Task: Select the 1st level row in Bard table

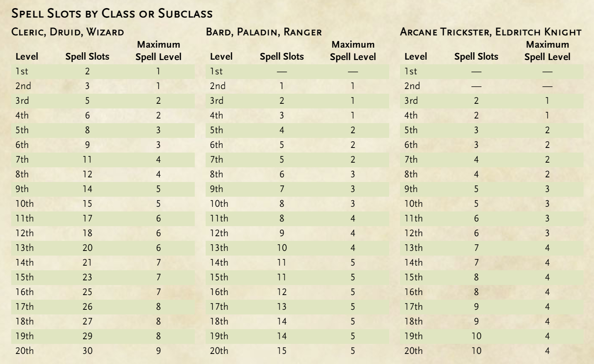Action: coord(297,71)
